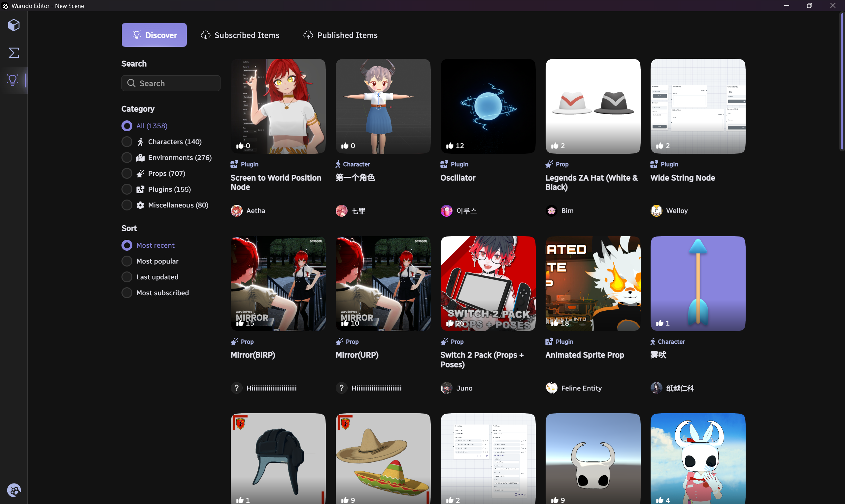This screenshot has height=504, width=845.
Task: Open Screen to World Position Node title
Action: tap(276, 182)
